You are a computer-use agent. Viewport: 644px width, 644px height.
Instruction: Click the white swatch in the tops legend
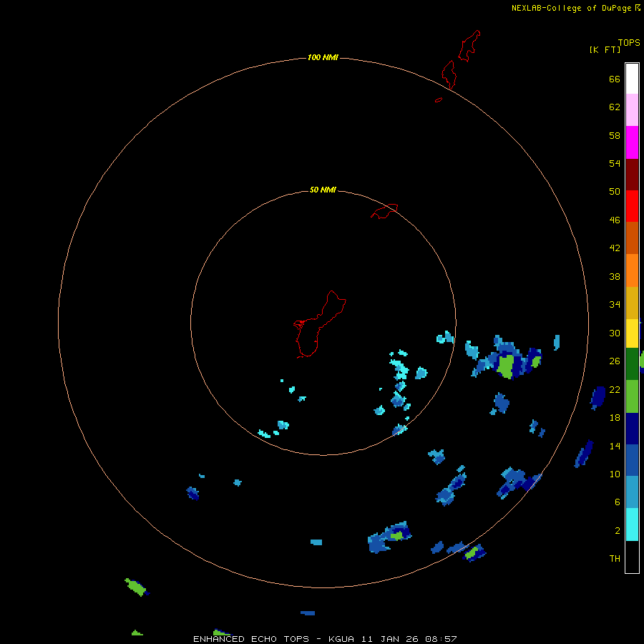[x=632, y=79]
